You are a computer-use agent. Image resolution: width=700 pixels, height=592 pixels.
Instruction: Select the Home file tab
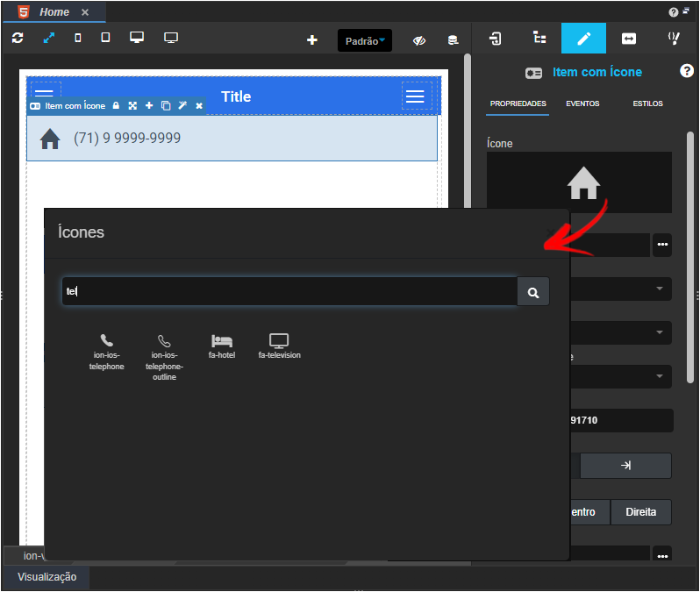point(54,12)
